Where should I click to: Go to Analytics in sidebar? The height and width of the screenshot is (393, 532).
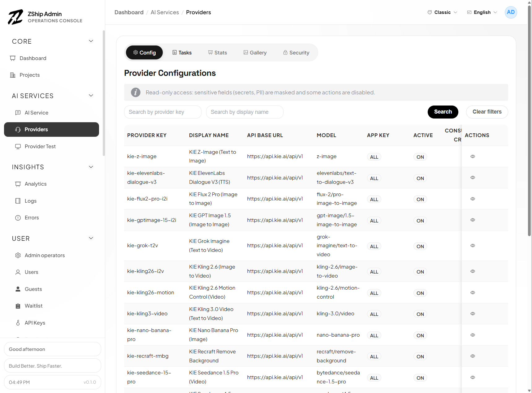[x=36, y=184]
